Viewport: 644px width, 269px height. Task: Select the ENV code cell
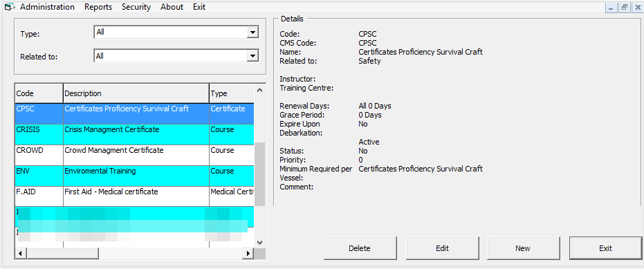[x=39, y=176]
